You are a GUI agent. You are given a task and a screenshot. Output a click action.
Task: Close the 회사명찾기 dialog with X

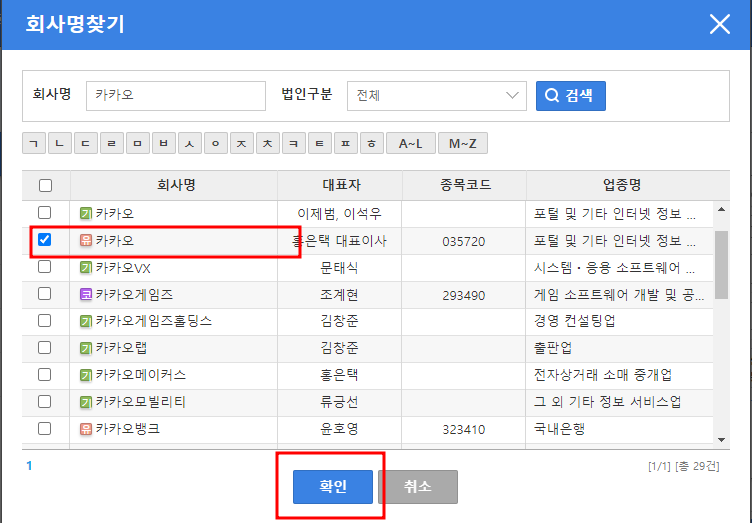tap(719, 24)
